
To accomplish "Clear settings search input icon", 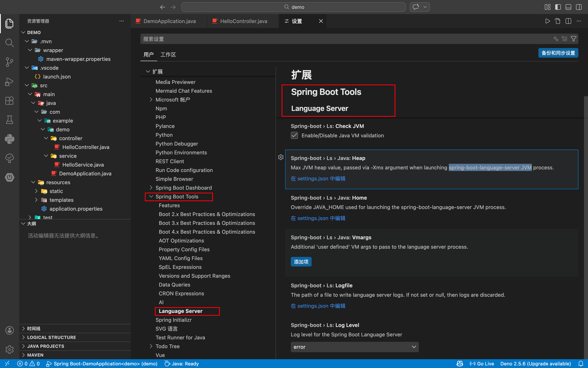I will [564, 39].
